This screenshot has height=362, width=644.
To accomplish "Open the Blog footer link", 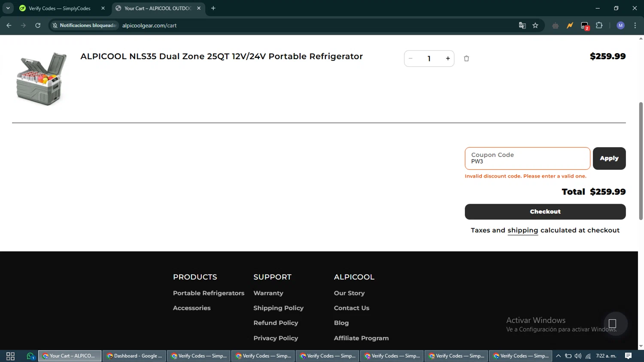I will [x=341, y=323].
